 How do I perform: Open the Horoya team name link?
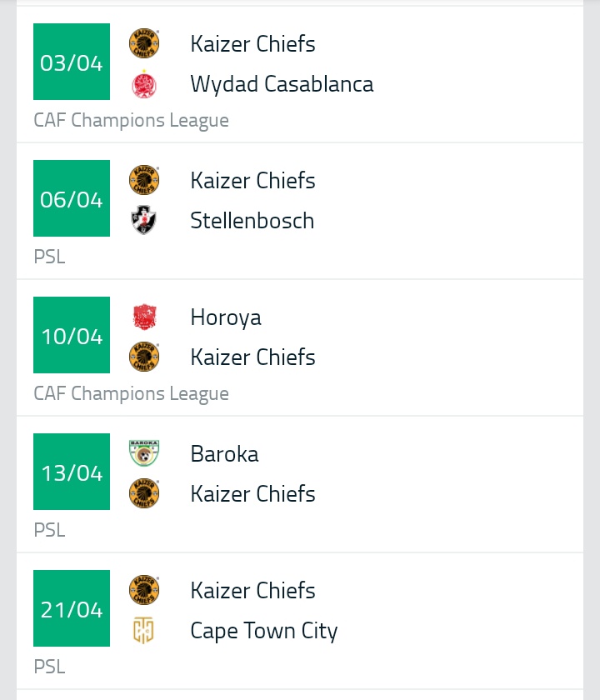tap(226, 317)
